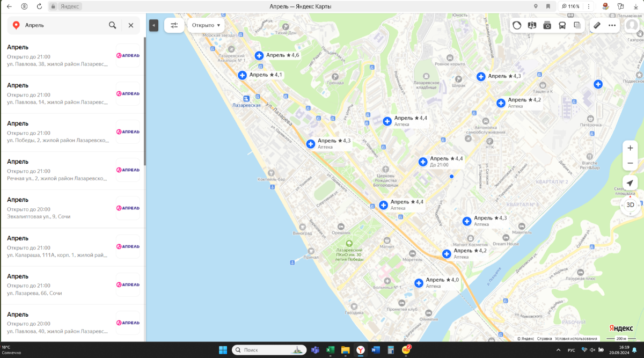The width and height of the screenshot is (644, 358).
Task: Open Excel from the Windows taskbar
Action: (330, 350)
